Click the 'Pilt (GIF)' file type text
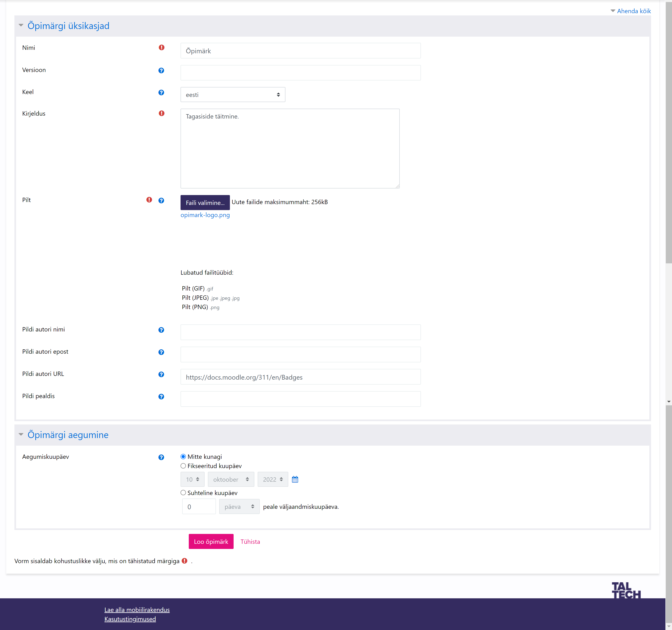This screenshot has height=630, width=672. [193, 288]
